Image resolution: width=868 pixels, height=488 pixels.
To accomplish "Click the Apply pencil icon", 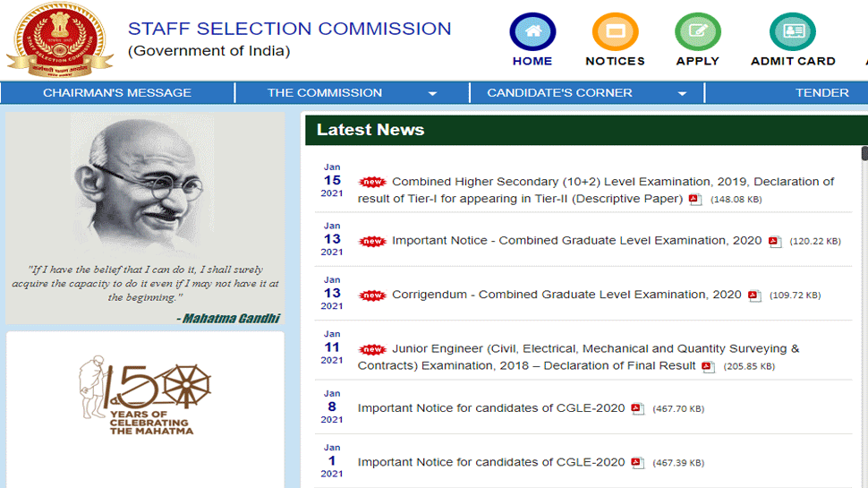I will (697, 31).
